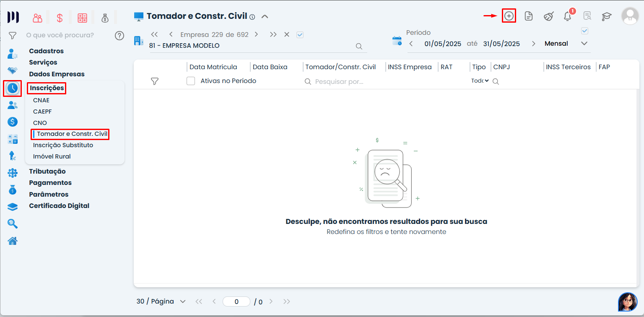The image size is (644, 317).
Task: Select the blue dollar coin sidebar icon
Action: (13, 122)
